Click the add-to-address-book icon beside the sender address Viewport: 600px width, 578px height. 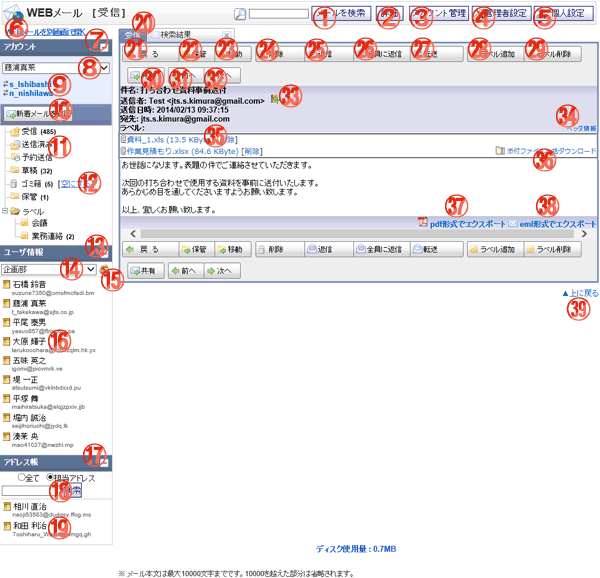[274, 100]
